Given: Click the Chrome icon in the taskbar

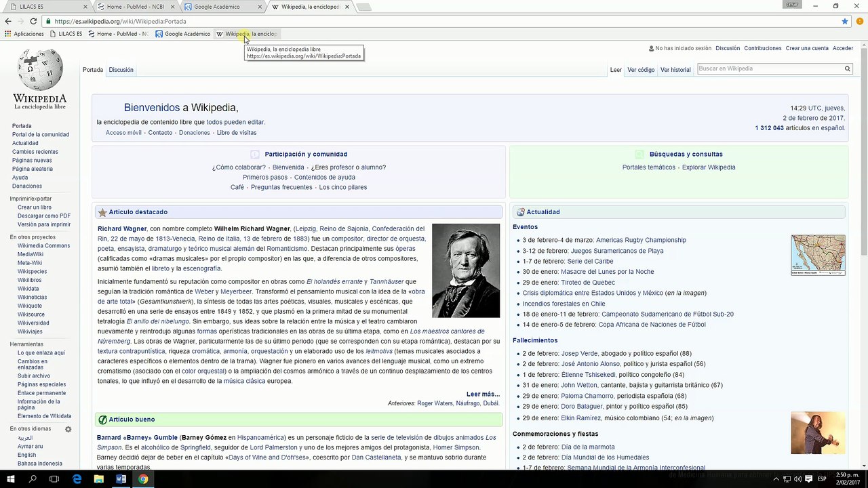Looking at the screenshot, I should point(143,479).
